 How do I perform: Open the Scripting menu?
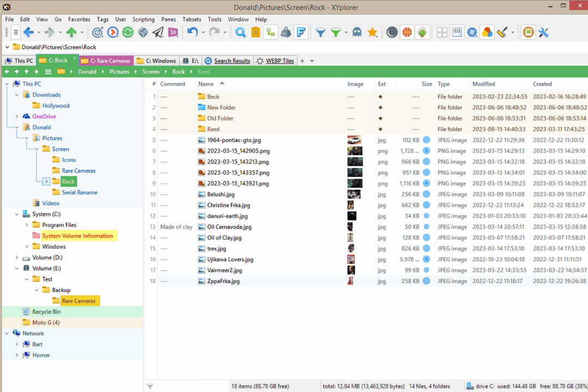143,19
